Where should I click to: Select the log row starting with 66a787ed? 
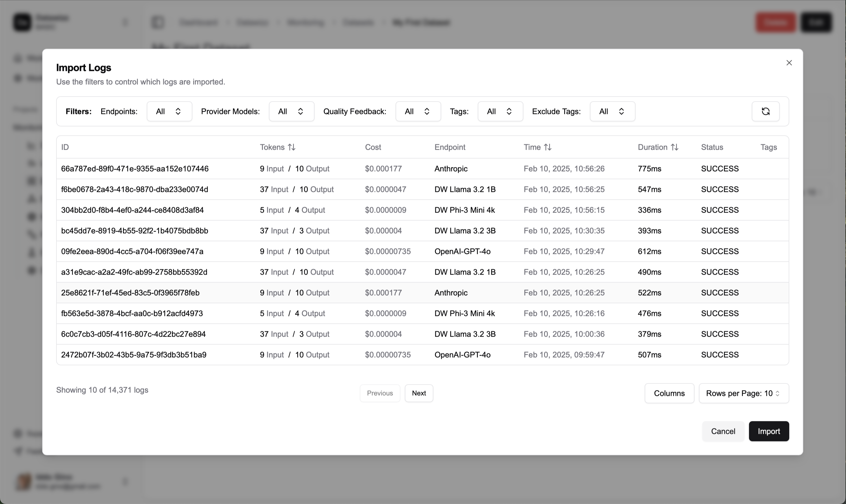340,169
